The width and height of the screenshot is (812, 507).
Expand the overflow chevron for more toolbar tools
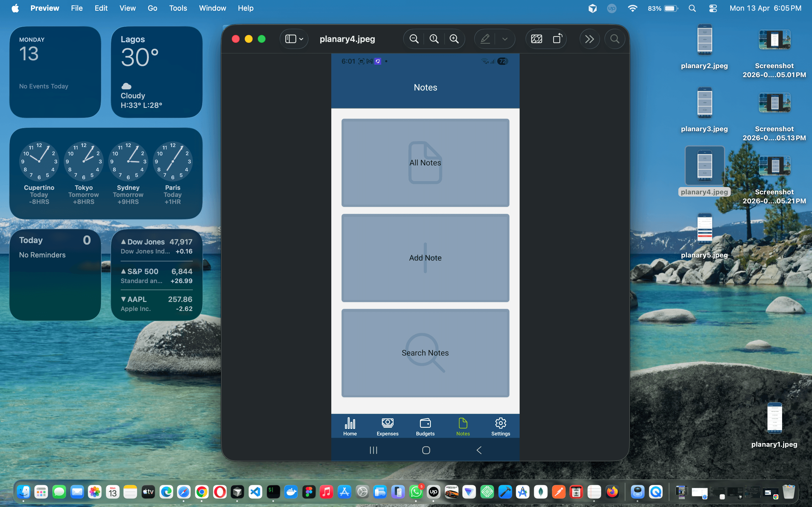(590, 39)
